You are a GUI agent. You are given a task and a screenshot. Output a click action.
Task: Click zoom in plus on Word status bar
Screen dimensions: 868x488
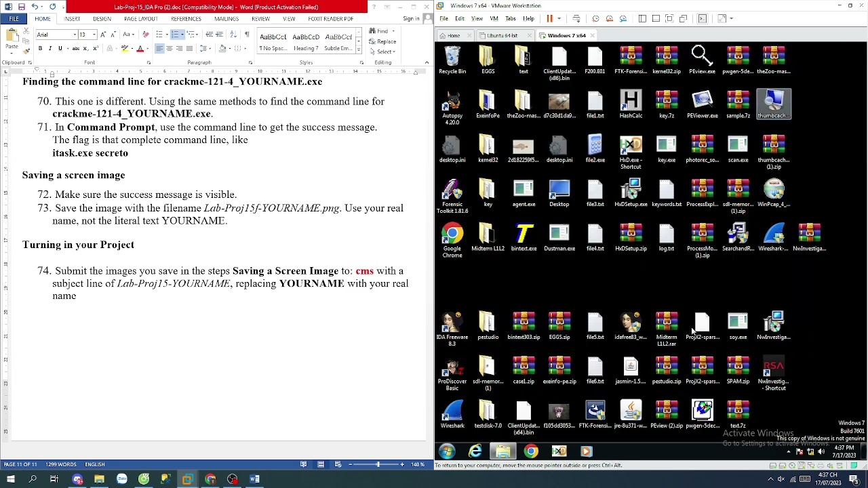(402, 464)
